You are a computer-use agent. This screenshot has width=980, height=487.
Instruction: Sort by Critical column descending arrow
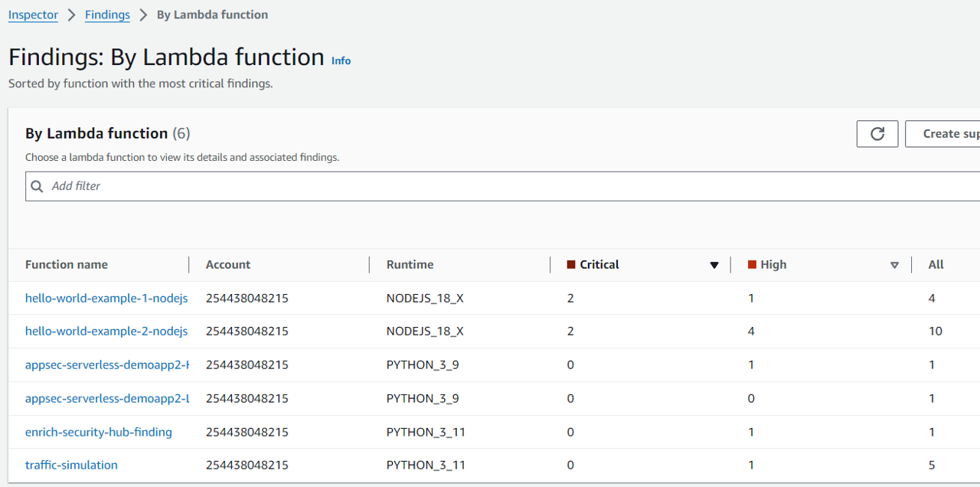(x=714, y=265)
